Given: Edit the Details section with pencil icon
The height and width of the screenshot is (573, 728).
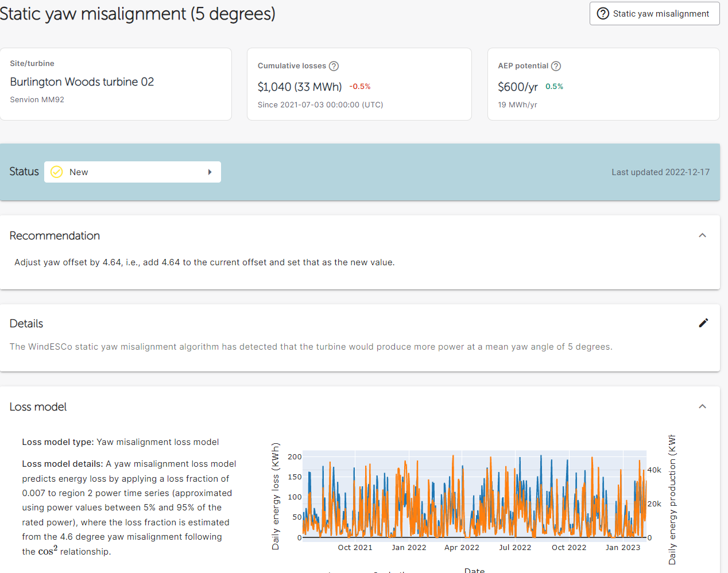Looking at the screenshot, I should point(703,323).
